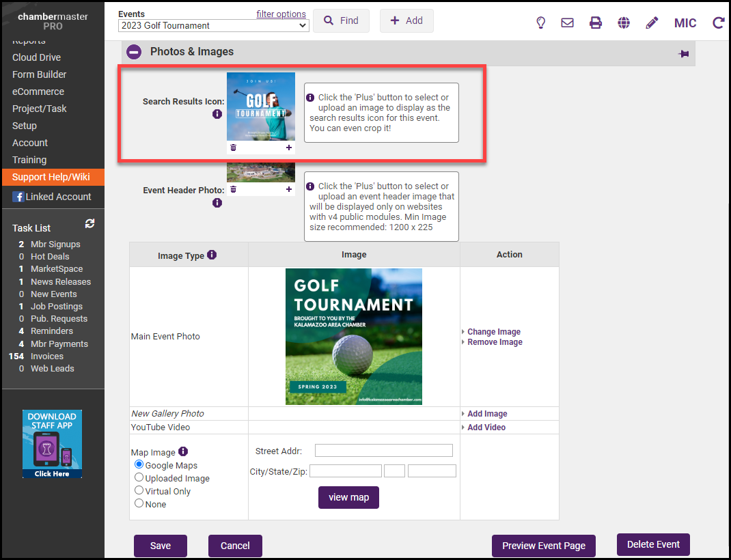Refresh the Task List

click(89, 224)
